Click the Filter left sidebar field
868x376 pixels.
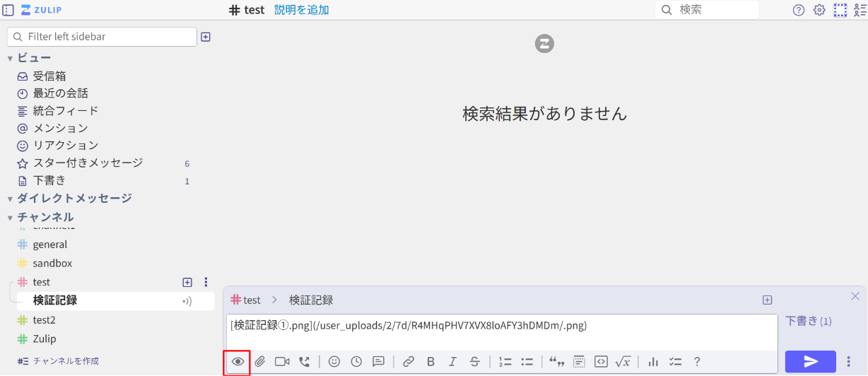click(102, 37)
